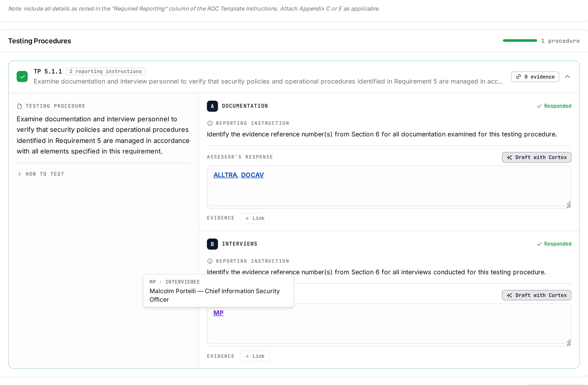The height and width of the screenshot is (385, 588).
Task: Open the ALLTRA evidence reference link
Action: (x=225, y=175)
